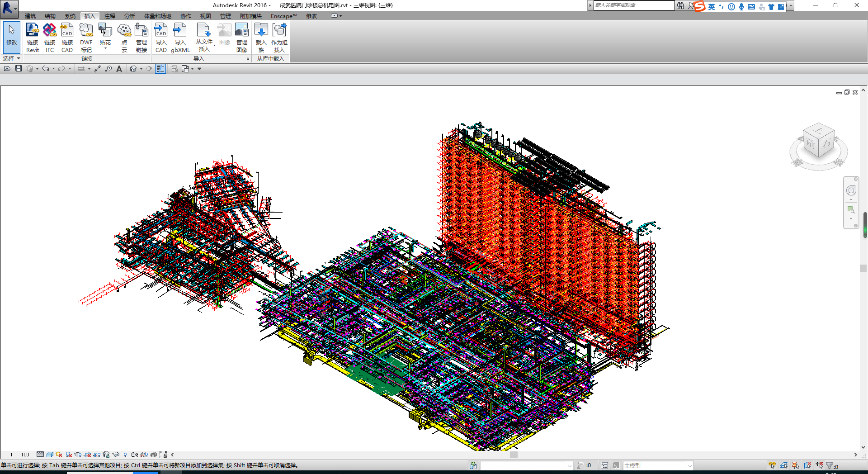Open the Massing & Site (体量和场地) tab
This screenshot has width=868, height=474.
click(158, 16)
